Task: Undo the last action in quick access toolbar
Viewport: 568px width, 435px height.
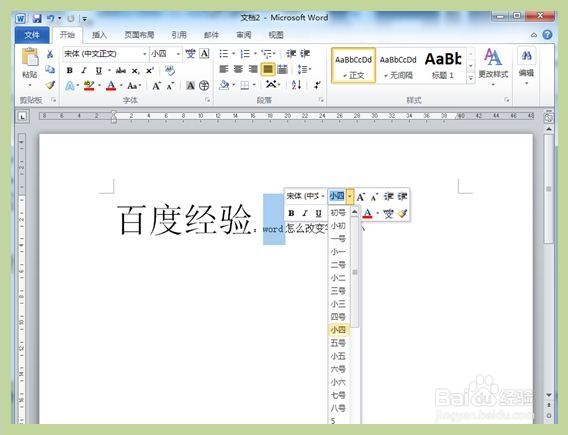Action: point(50,18)
